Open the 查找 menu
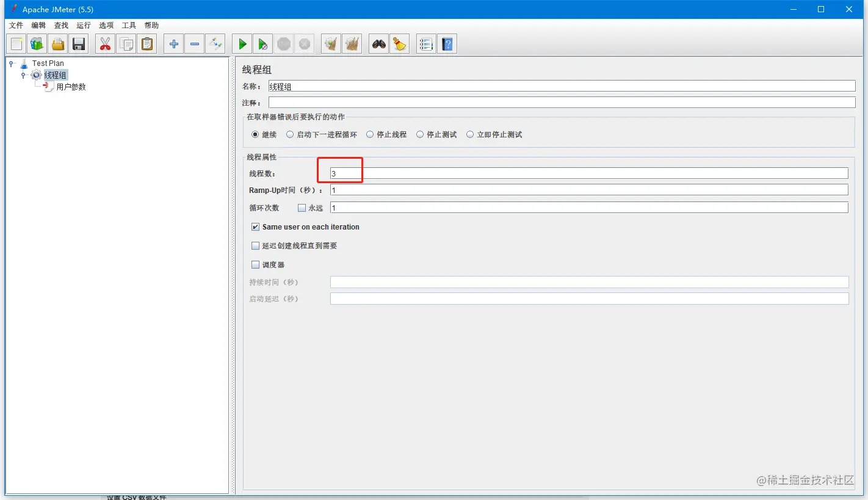 pos(61,26)
